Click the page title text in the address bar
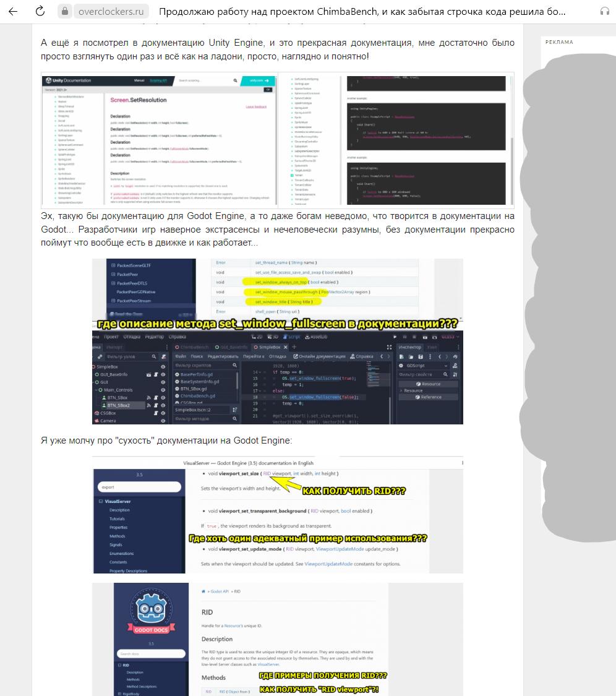The width and height of the screenshot is (616, 696). click(362, 12)
